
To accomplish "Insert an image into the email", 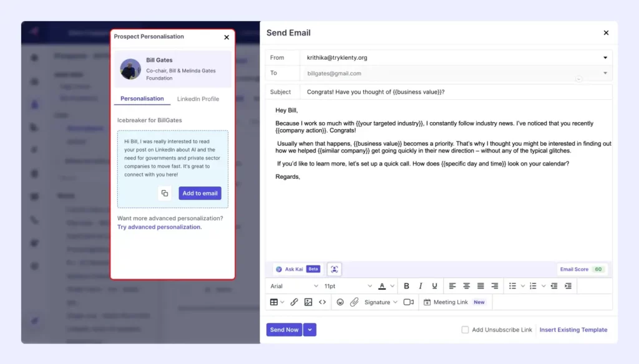I will point(308,302).
